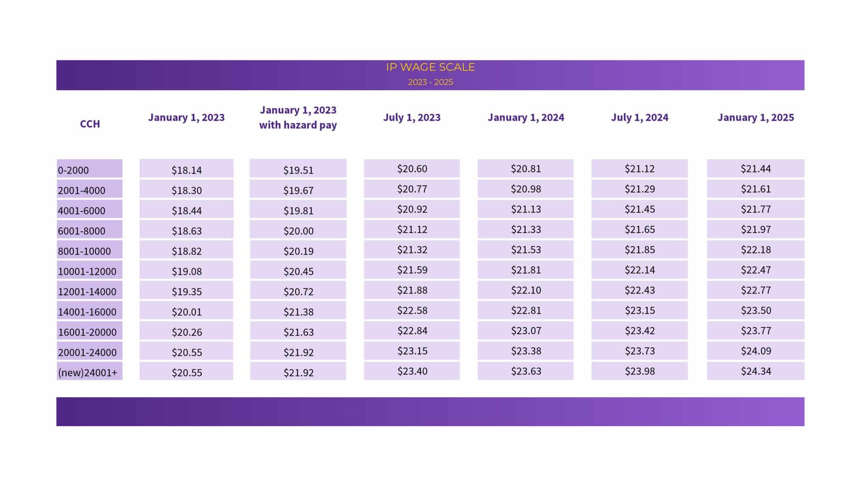This screenshot has width=868, height=488.
Task: Click the 6001-8000 CCH row label
Action: point(89,230)
